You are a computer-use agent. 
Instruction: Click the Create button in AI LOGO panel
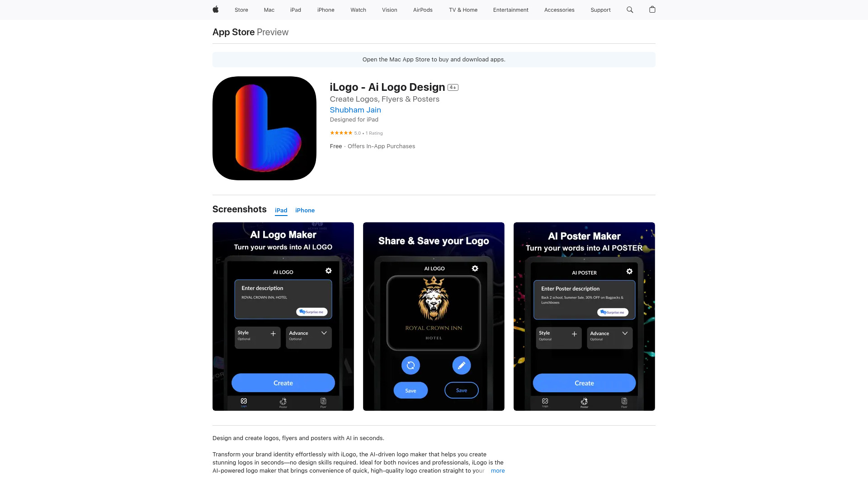(283, 383)
